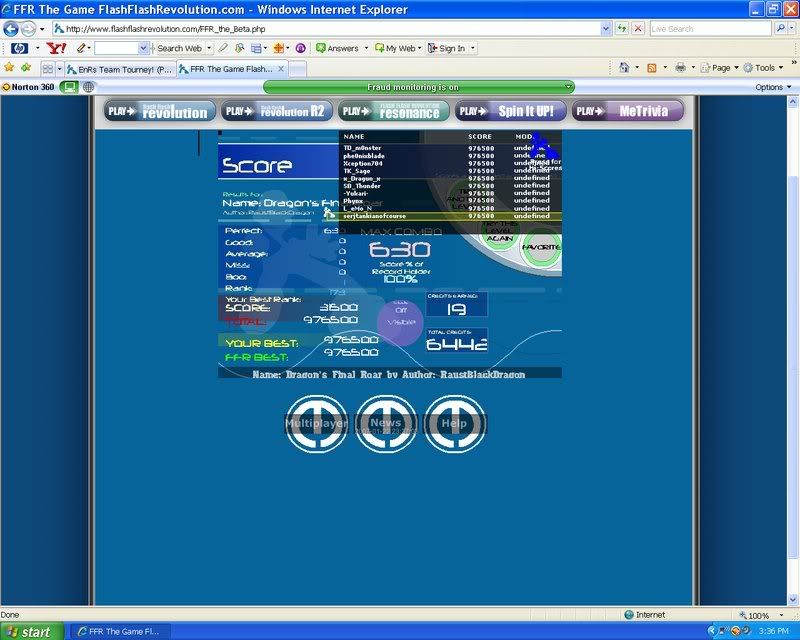
Task: Click the Stop loading red X icon
Action: click(638, 29)
